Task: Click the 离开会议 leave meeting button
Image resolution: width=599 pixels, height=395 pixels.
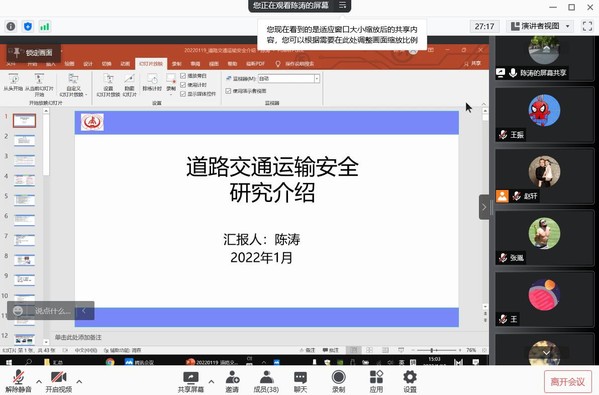Action: coord(568,382)
